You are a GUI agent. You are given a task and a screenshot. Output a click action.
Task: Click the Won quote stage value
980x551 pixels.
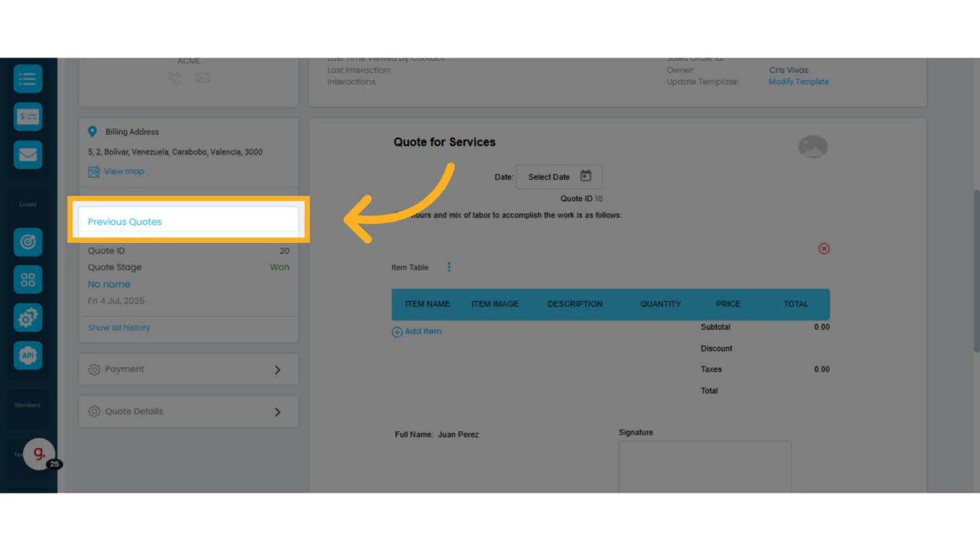[279, 267]
